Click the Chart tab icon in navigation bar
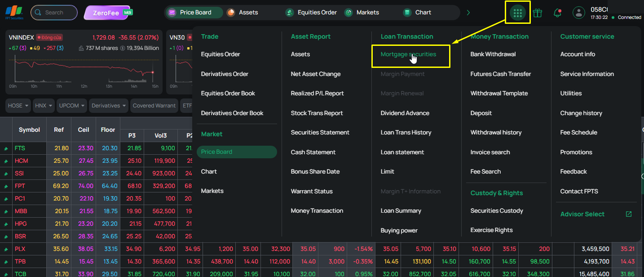The width and height of the screenshot is (644, 277). pyautogui.click(x=407, y=13)
